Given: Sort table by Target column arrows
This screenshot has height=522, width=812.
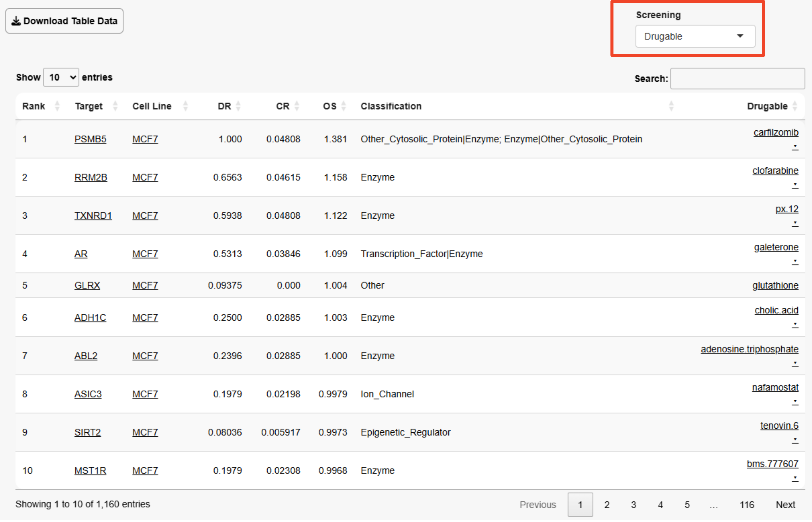Looking at the screenshot, I should (x=115, y=106).
